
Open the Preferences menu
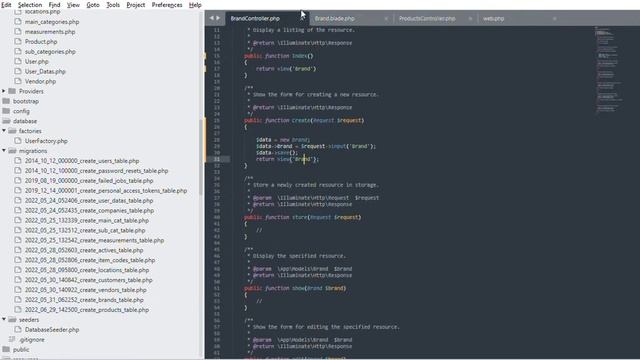(167, 5)
